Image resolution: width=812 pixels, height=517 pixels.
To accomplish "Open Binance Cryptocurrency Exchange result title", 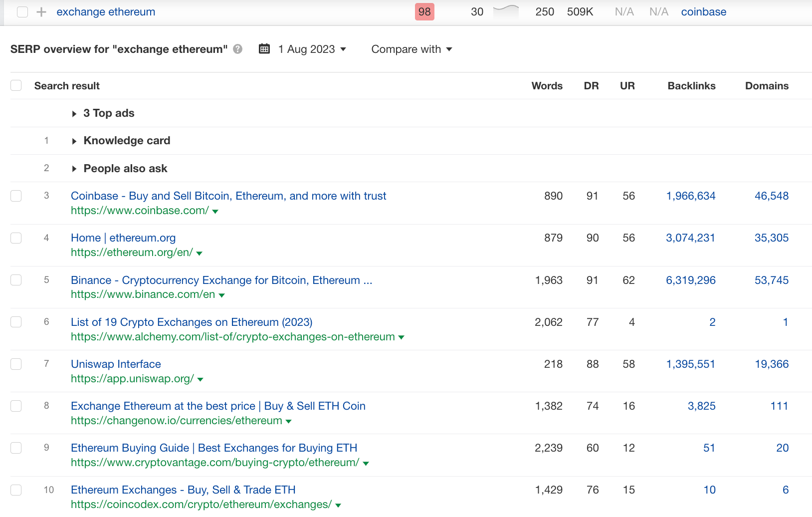I will coord(221,280).
